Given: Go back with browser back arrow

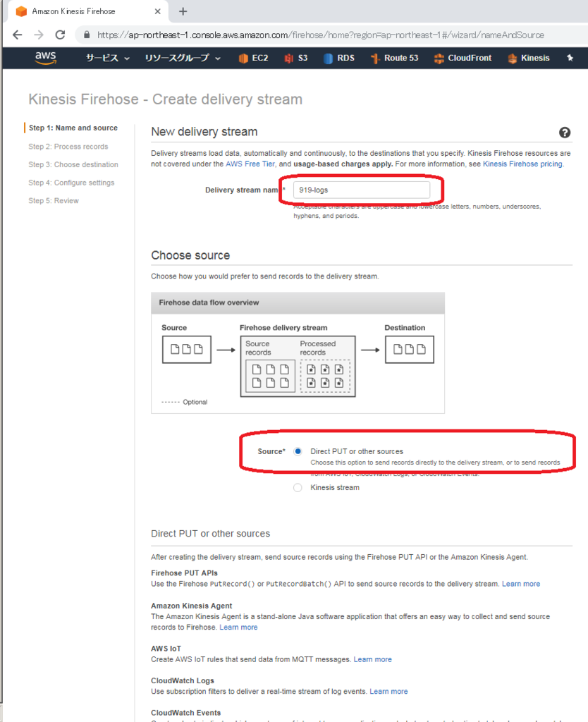Looking at the screenshot, I should coord(18,35).
